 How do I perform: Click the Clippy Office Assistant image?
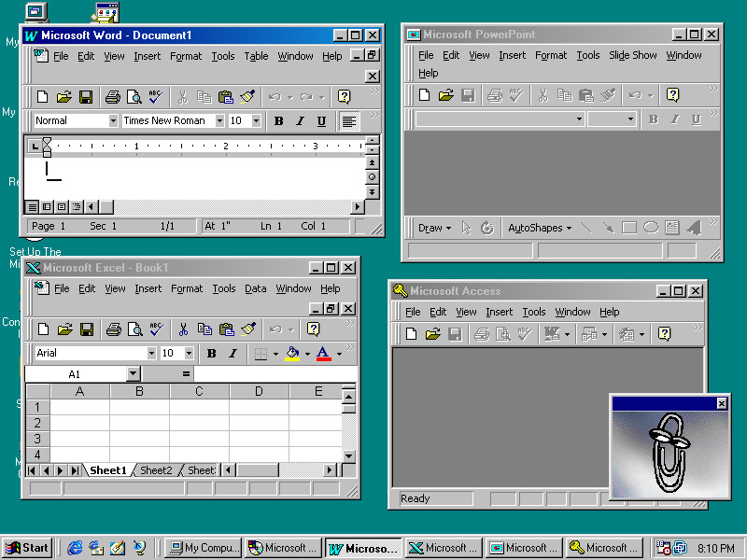669,455
